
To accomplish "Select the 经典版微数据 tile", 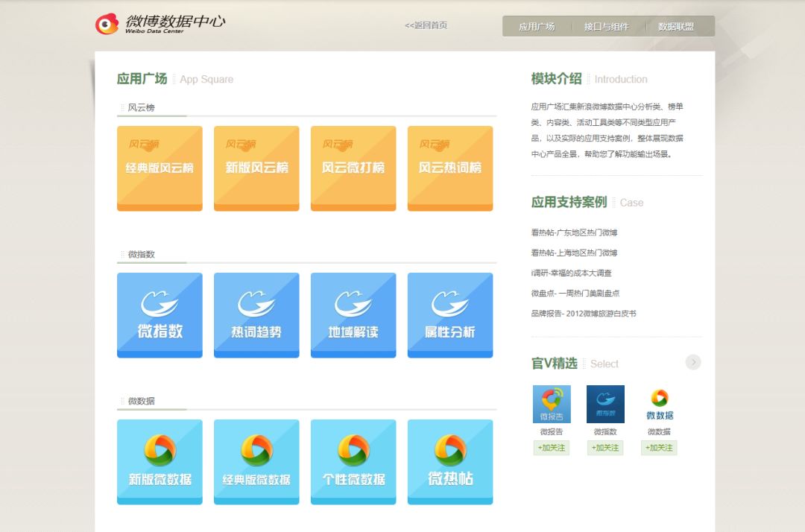I will pos(256,461).
